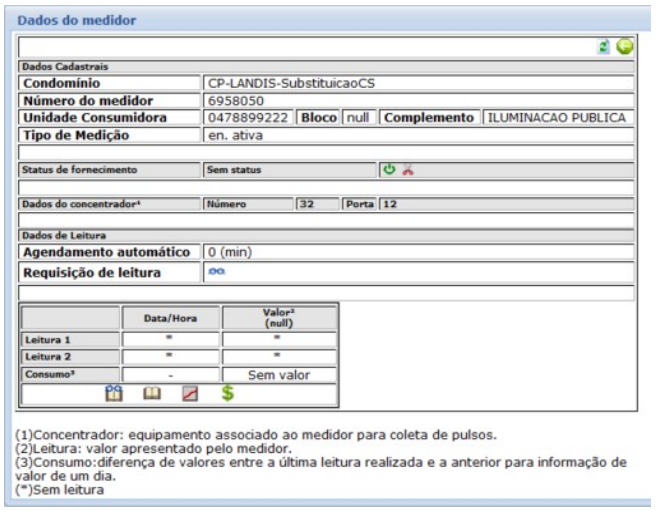Click the Leitura 2 Valor cell
661x513 pixels.
[x=279, y=356]
